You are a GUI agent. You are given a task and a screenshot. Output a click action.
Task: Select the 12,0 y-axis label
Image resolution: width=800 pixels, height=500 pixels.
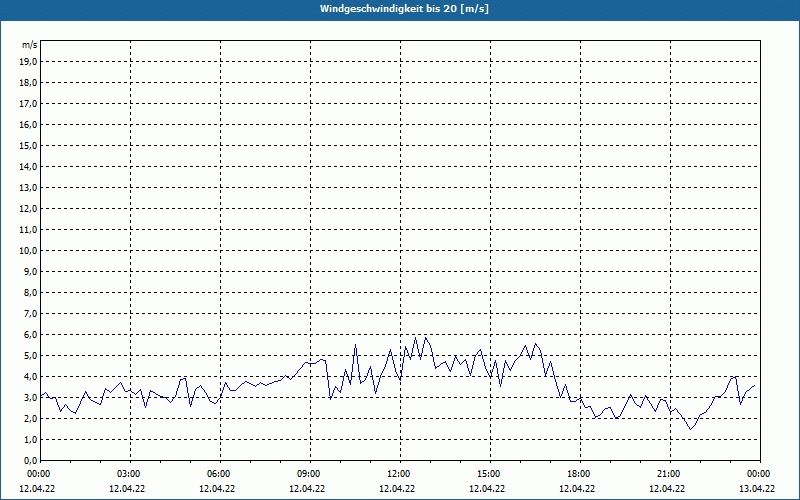tap(28, 209)
